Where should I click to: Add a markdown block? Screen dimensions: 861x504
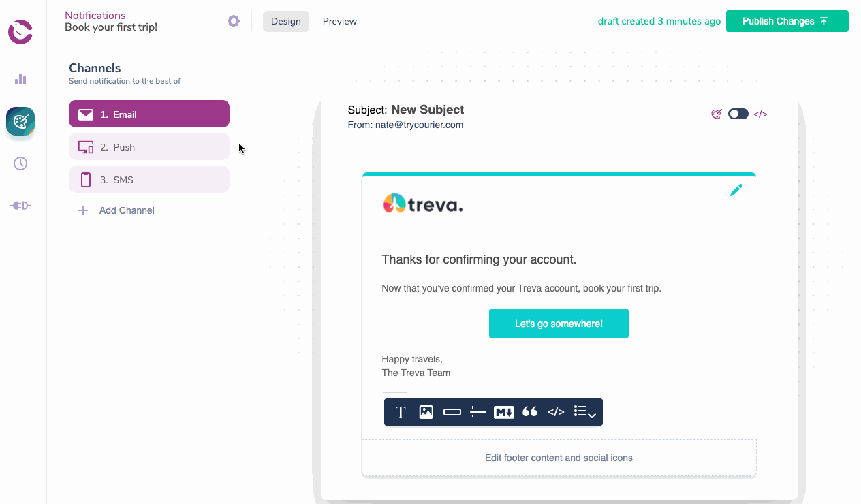(504, 412)
